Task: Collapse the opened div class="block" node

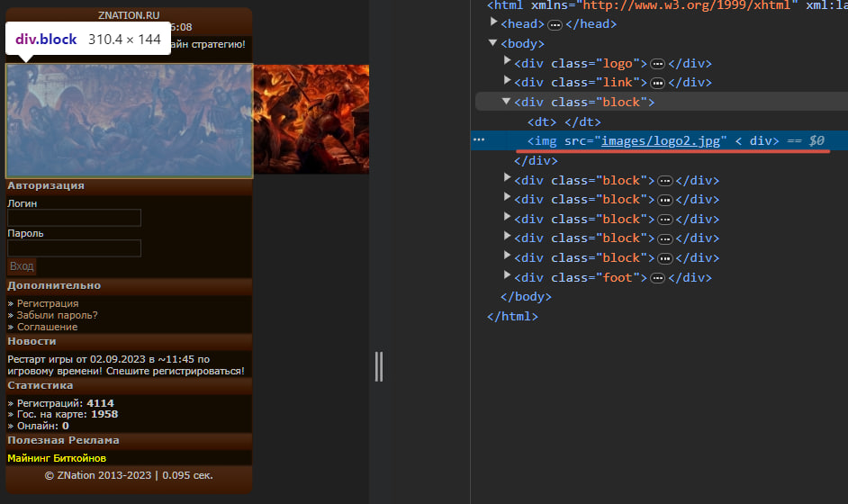Action: click(x=508, y=102)
